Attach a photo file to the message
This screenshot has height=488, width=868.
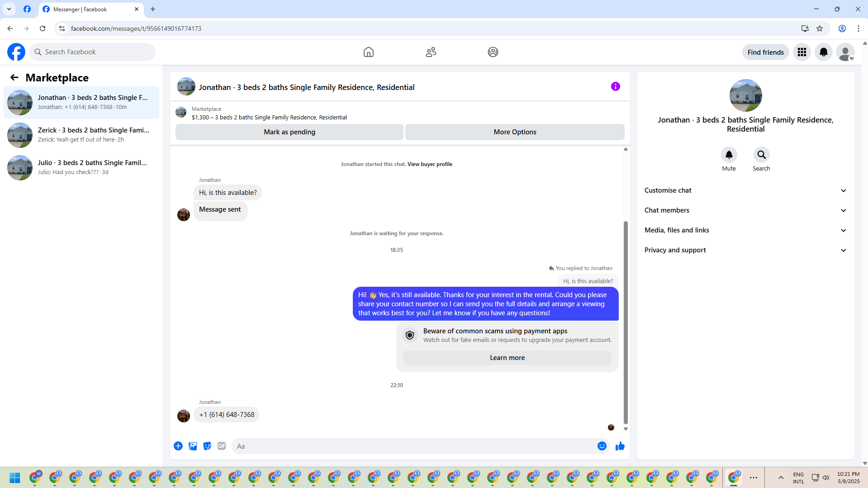pos(193,446)
